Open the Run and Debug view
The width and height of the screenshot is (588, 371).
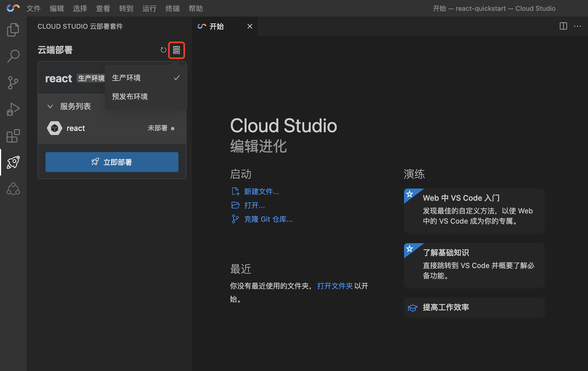(x=13, y=109)
